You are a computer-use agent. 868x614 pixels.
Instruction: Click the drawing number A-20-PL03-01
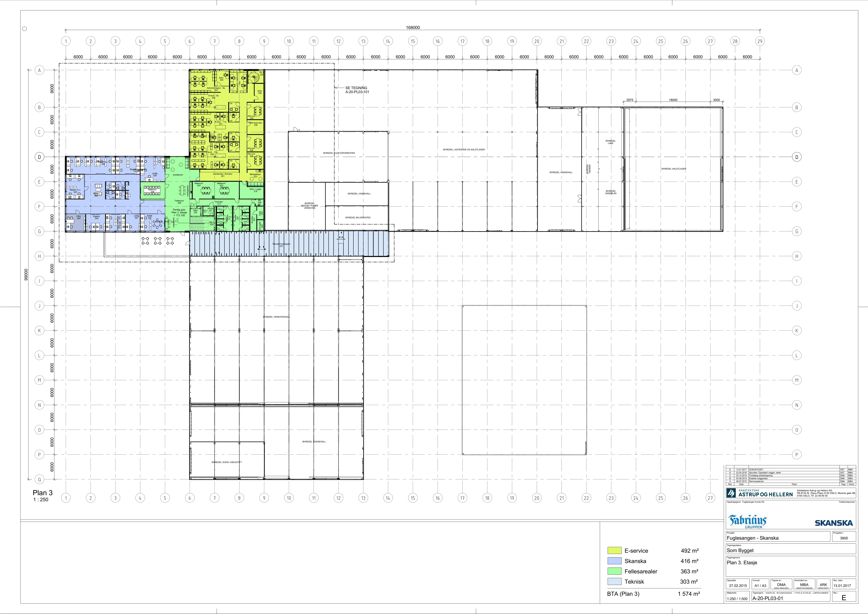tap(767, 599)
